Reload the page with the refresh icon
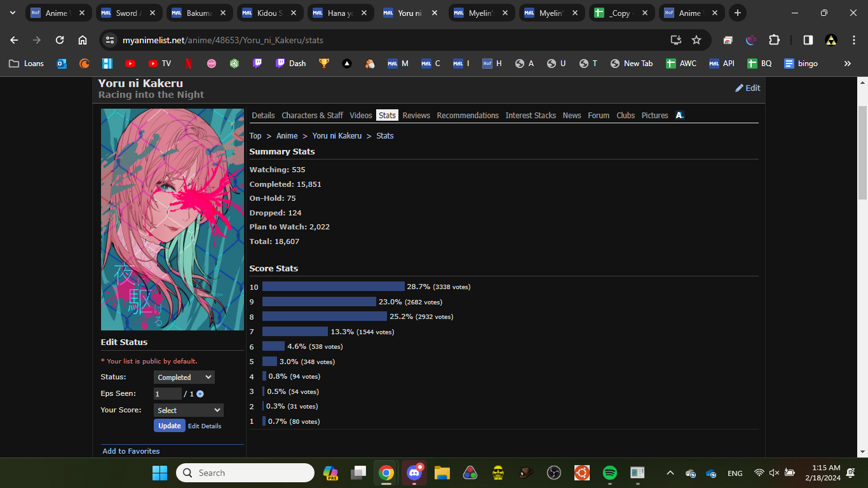The height and width of the screenshot is (488, 868). click(x=60, y=40)
